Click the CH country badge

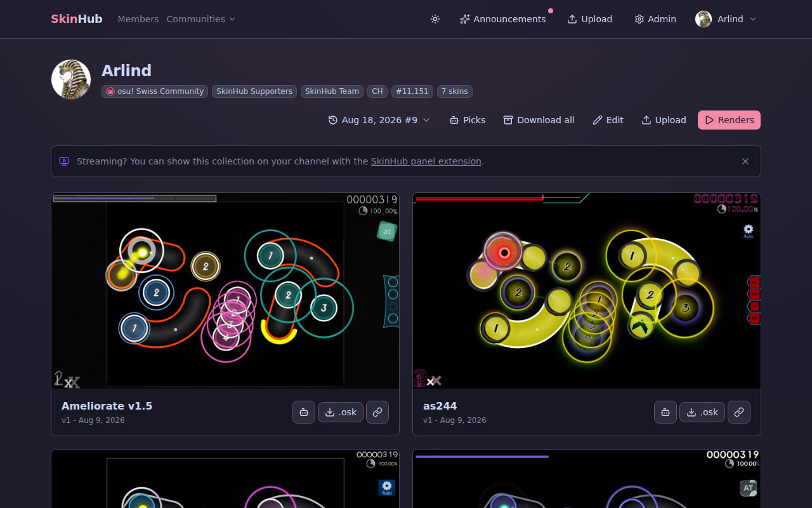[377, 91]
